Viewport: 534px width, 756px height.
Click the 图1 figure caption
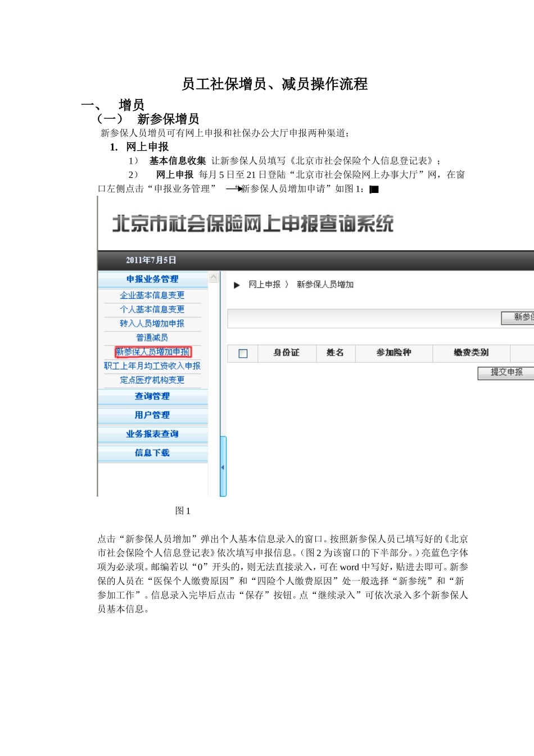(183, 511)
